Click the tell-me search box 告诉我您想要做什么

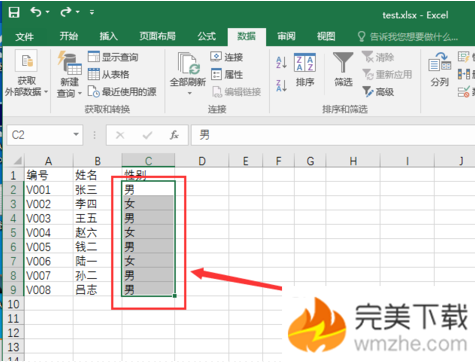coord(408,37)
